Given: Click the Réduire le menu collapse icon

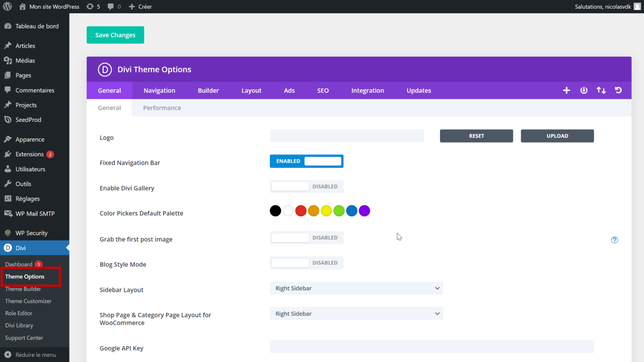Looking at the screenshot, I should 8,355.
